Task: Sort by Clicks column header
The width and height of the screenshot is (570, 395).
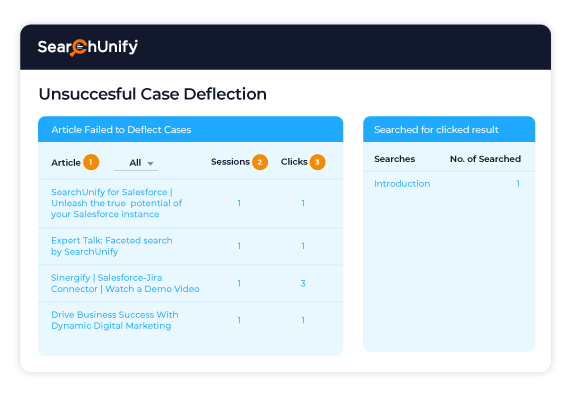Action: point(294,162)
